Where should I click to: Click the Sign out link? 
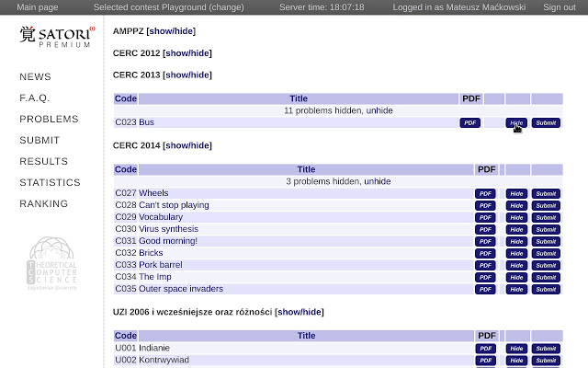559,7
